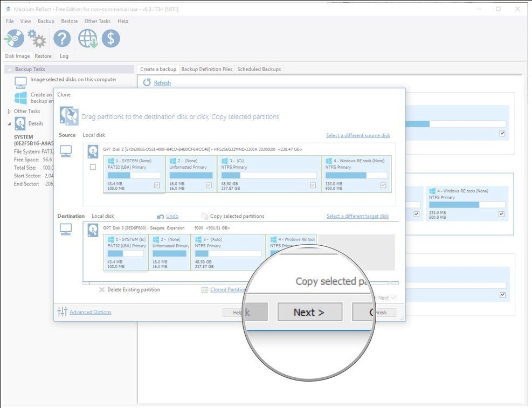Click the Windows logo icon beside Create an image
Viewport: 532px width, 408px height.
[x=20, y=98]
